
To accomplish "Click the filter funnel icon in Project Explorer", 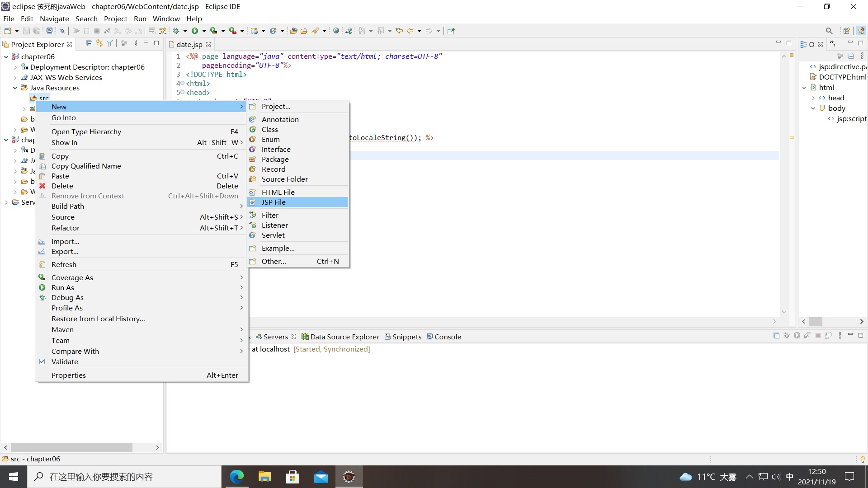I will pos(109,43).
